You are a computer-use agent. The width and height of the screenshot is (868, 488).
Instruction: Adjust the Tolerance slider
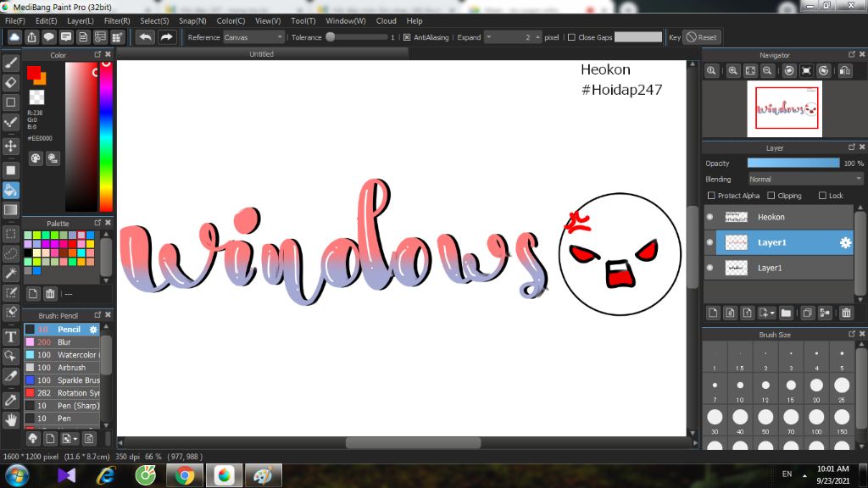pyautogui.click(x=356, y=37)
